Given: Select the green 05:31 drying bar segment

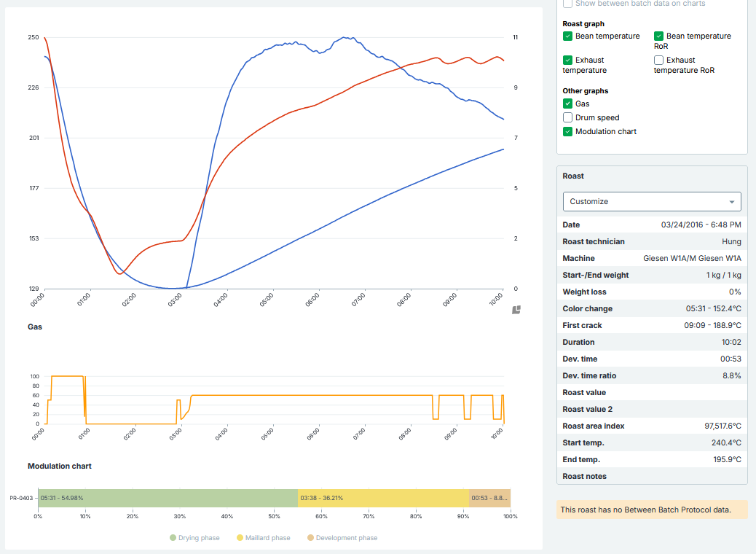Looking at the screenshot, I should point(168,498).
